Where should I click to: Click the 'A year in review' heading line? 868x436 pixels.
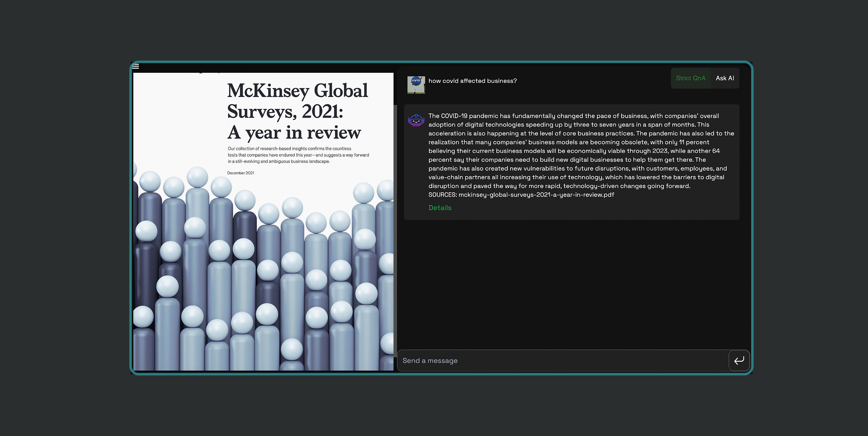pyautogui.click(x=294, y=132)
